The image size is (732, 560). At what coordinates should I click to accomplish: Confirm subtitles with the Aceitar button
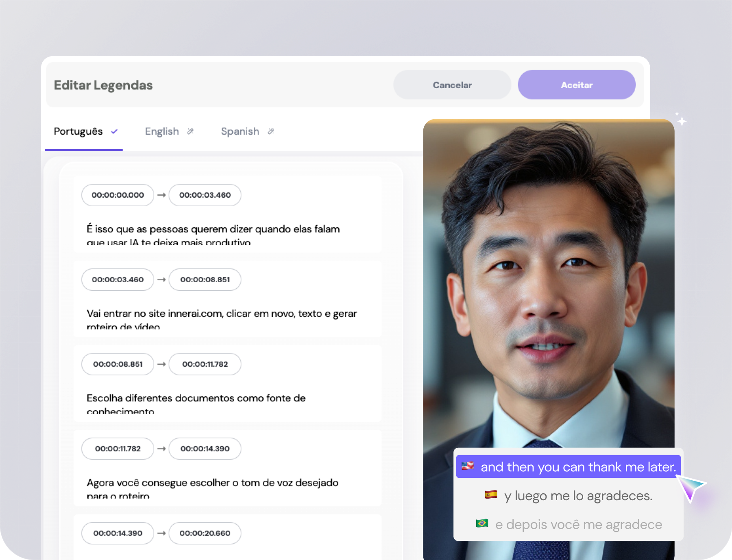coord(577,85)
